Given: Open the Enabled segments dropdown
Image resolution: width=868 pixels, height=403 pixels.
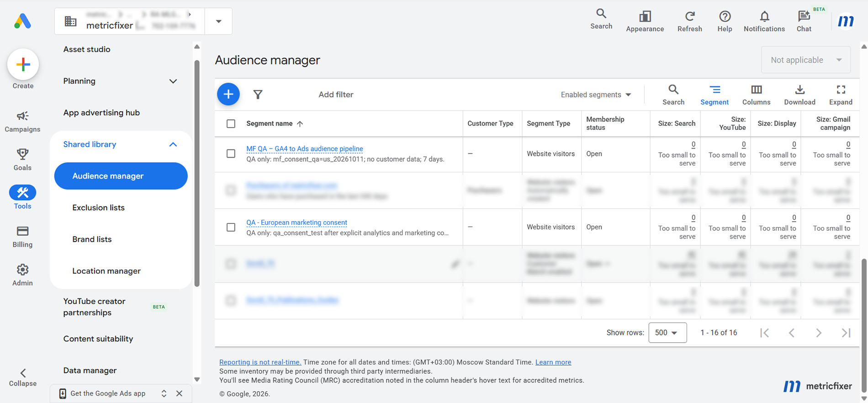Looking at the screenshot, I should 596,95.
